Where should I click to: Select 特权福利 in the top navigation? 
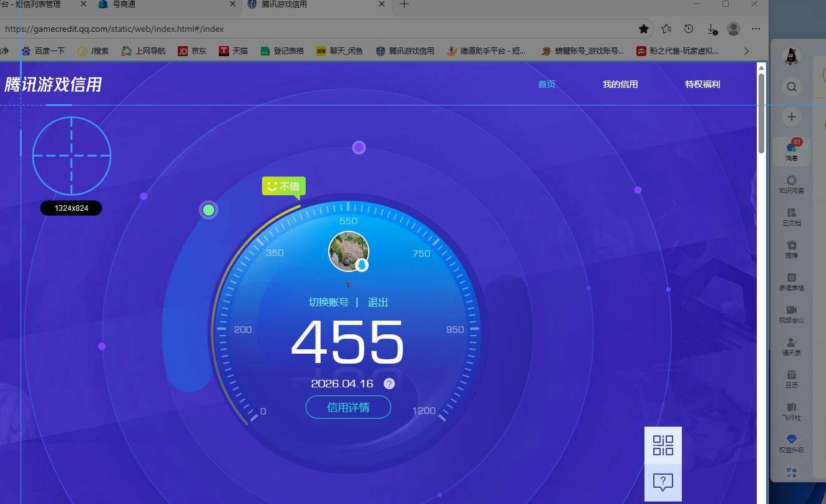[x=702, y=84]
